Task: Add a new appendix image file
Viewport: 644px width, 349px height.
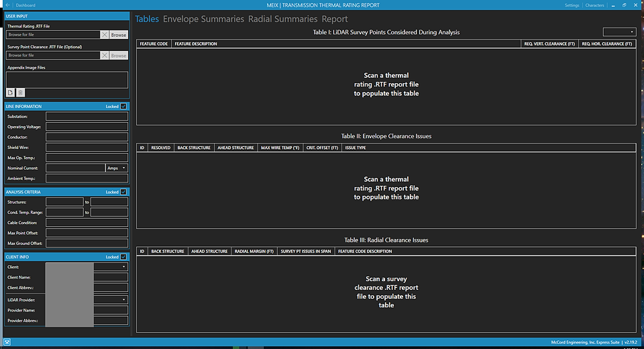Action: [x=11, y=93]
